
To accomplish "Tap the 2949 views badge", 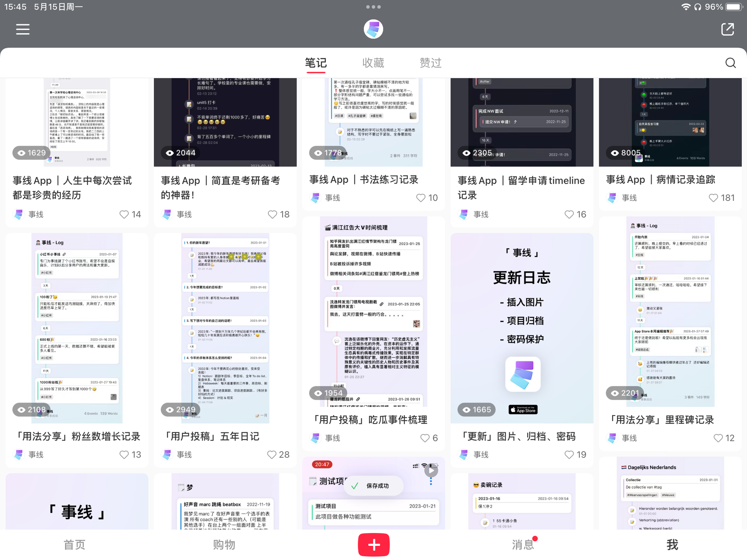I will [181, 410].
